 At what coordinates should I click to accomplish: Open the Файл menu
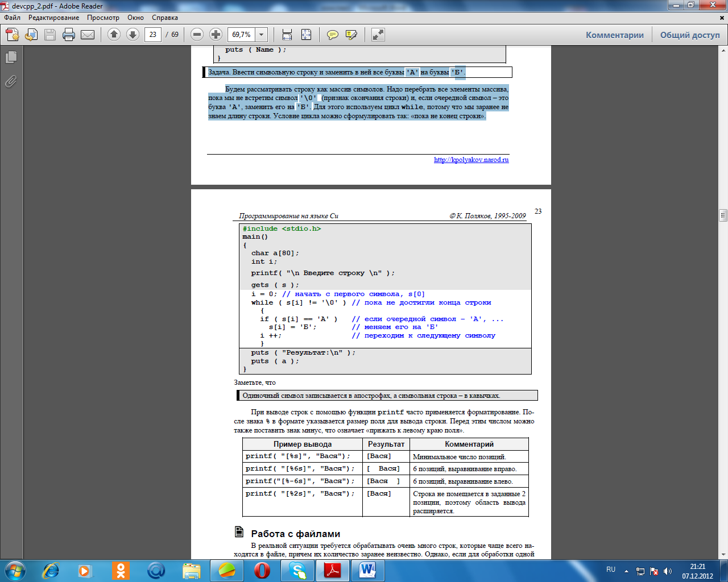[x=13, y=18]
